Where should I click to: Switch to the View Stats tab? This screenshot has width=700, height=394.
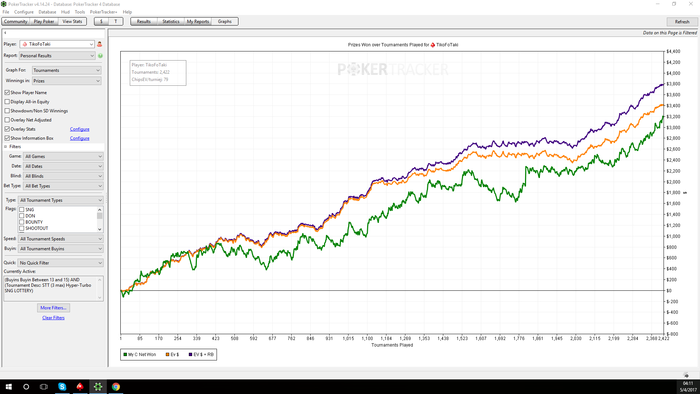72,21
